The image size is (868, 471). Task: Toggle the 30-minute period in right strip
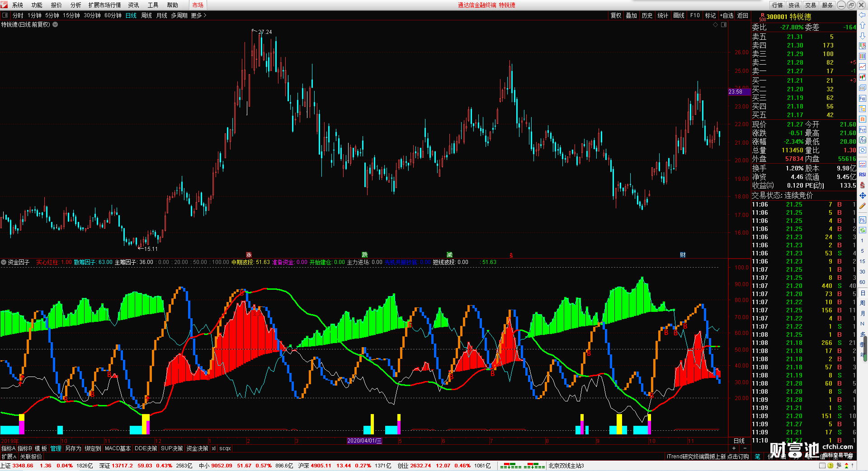(863, 272)
